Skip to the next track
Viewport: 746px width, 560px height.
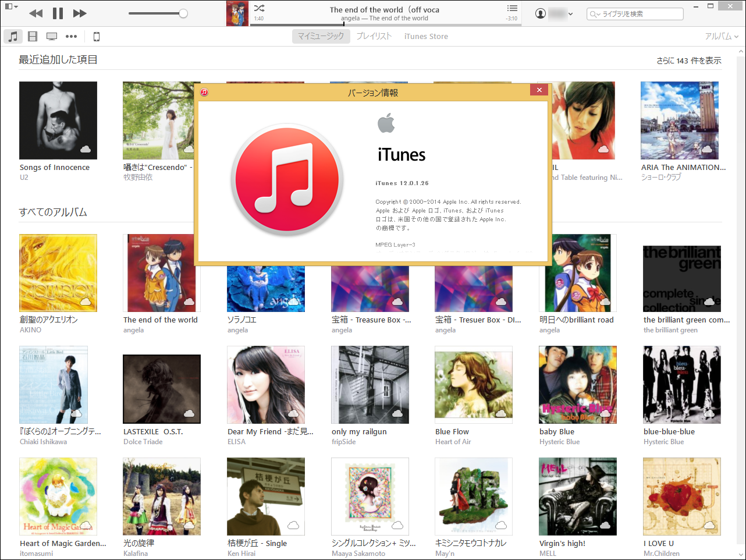coord(79,13)
